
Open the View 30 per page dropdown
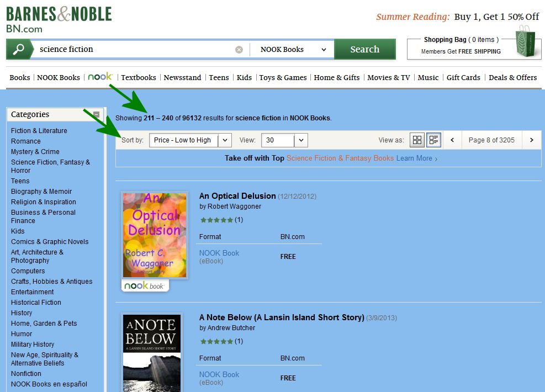coord(284,140)
